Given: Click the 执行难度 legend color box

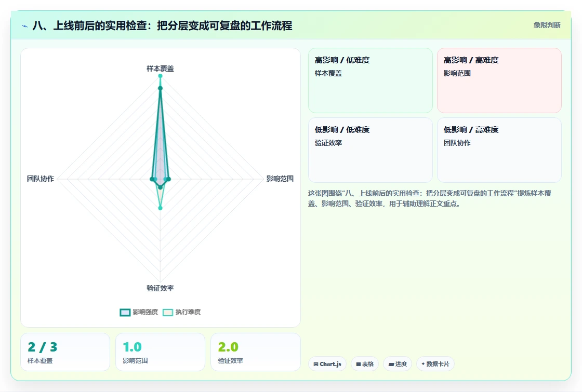Looking at the screenshot, I should coord(168,312).
